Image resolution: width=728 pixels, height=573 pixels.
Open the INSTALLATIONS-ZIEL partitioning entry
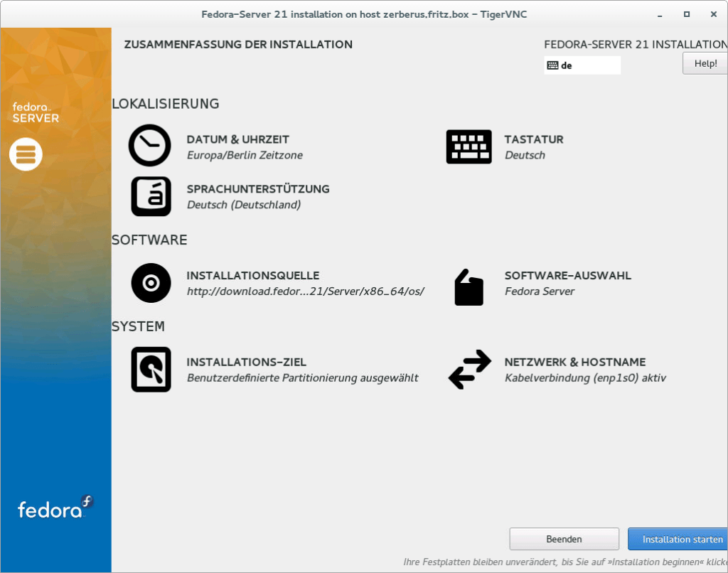302,378
